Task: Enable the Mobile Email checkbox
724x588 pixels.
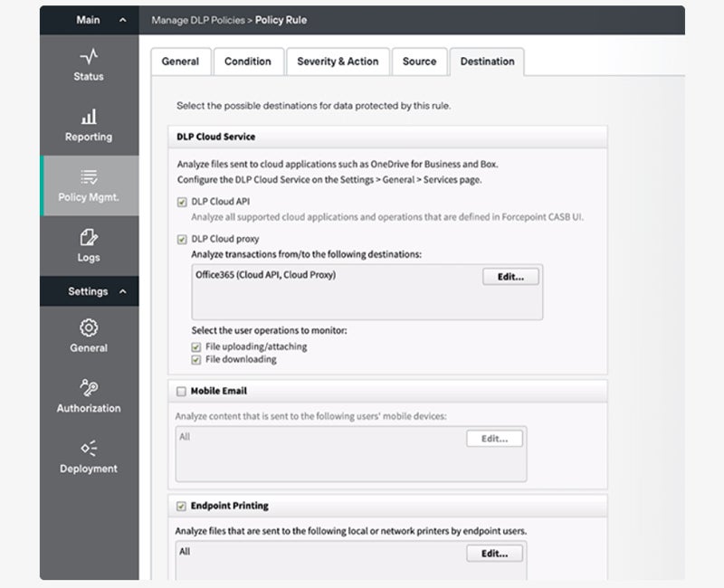Action: [181, 392]
